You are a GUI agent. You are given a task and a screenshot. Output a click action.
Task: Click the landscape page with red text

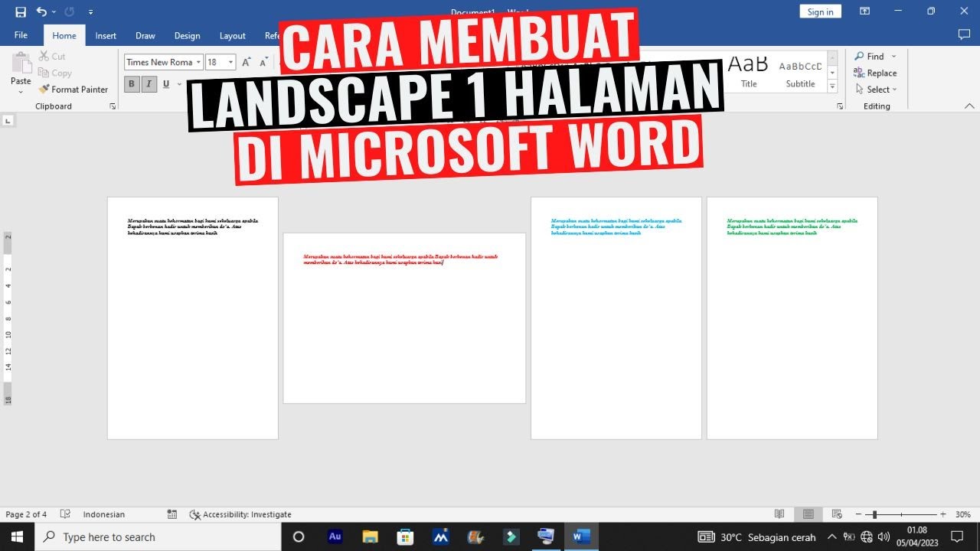404,318
